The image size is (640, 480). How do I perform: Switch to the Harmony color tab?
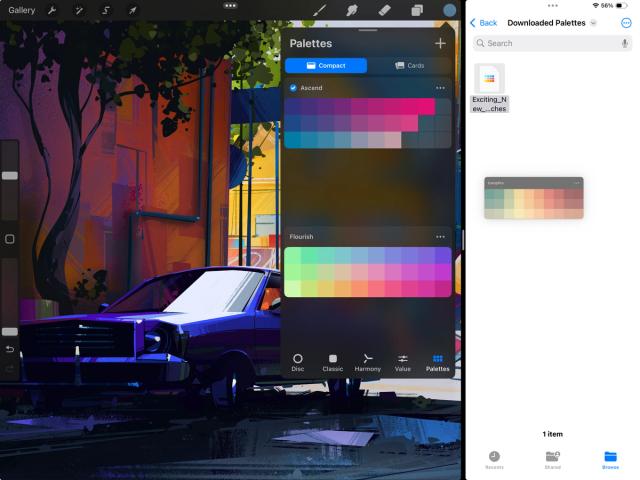click(367, 362)
